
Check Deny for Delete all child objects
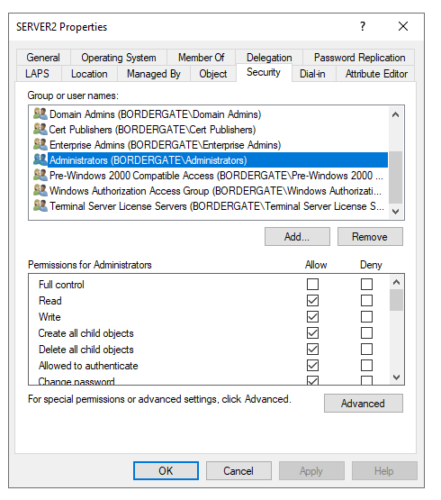coord(367,349)
